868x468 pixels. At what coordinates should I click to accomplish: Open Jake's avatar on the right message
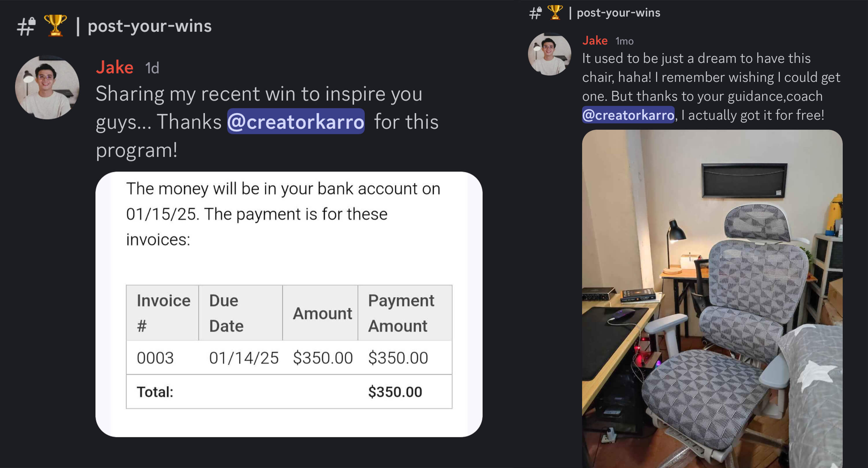[549, 54]
